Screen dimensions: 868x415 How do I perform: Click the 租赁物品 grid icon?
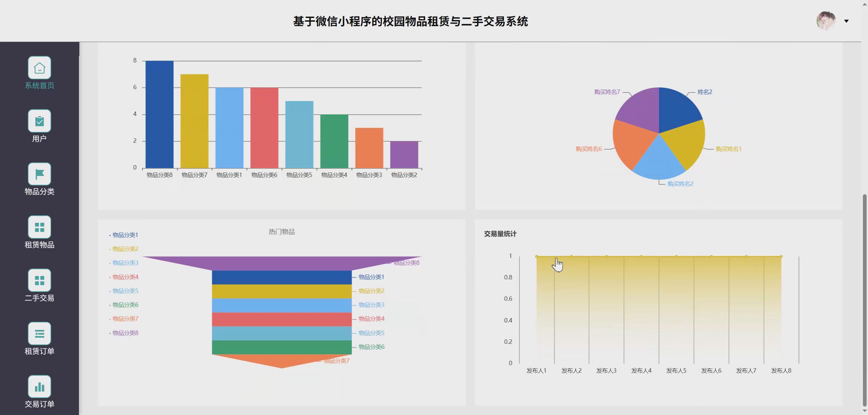coord(39,226)
